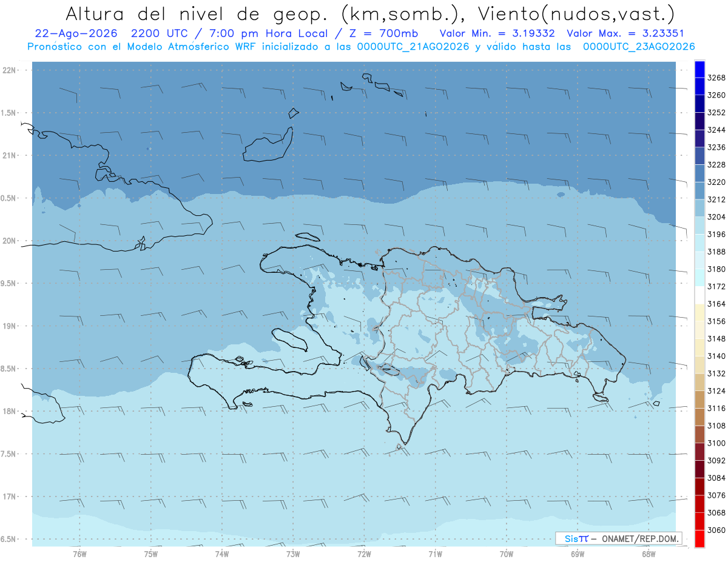
Task: Click the 'Valor Max. = 3.23351' readout
Action: click(x=626, y=33)
